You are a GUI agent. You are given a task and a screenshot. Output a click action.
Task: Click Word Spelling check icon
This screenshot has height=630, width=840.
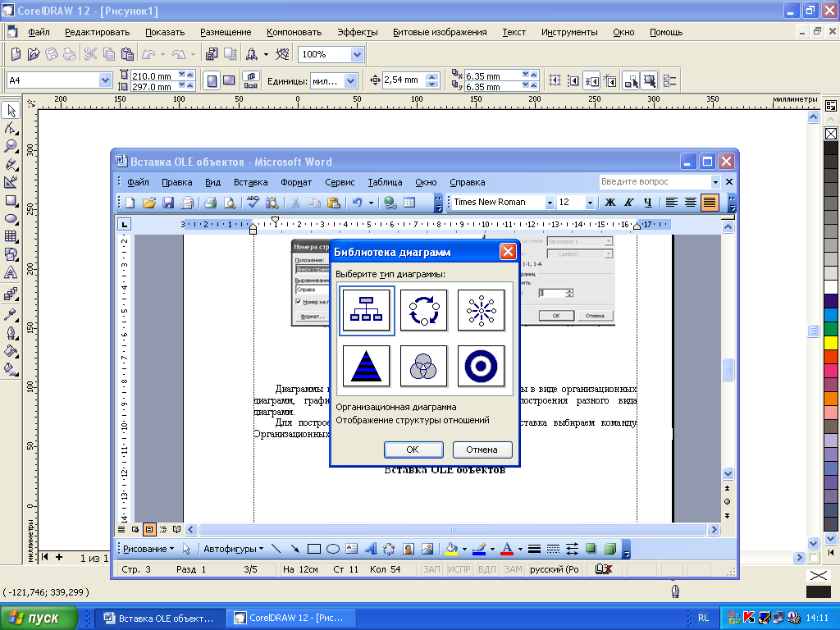pos(253,203)
